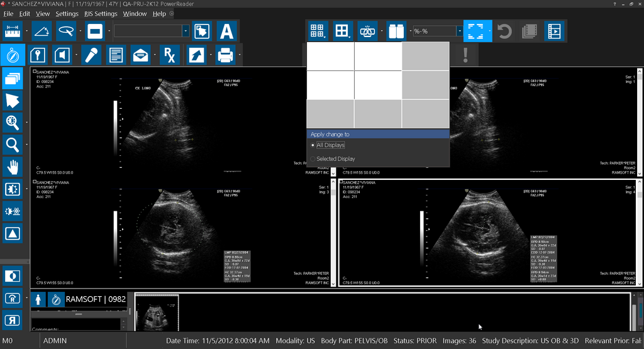Click the ultrasound thumbnail in the series strip
Image resolution: width=644 pixels, height=349 pixels.
tap(157, 312)
